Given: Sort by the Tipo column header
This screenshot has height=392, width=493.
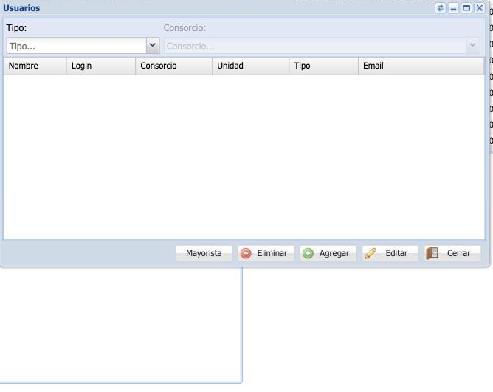Looking at the screenshot, I should (x=324, y=66).
